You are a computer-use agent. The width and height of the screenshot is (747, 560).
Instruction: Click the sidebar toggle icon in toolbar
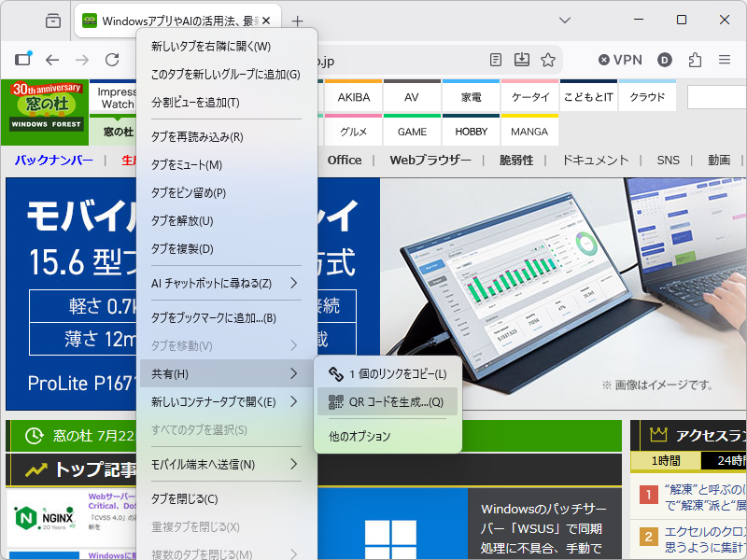click(22, 59)
